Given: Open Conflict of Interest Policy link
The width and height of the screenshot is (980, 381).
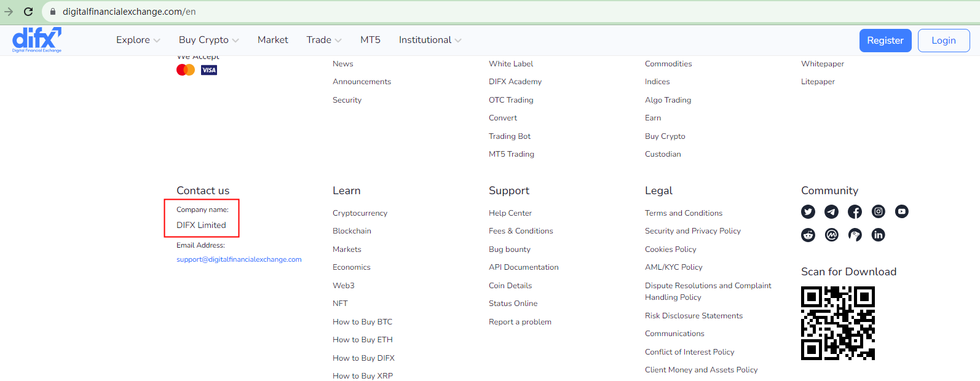Looking at the screenshot, I should coord(689,352).
